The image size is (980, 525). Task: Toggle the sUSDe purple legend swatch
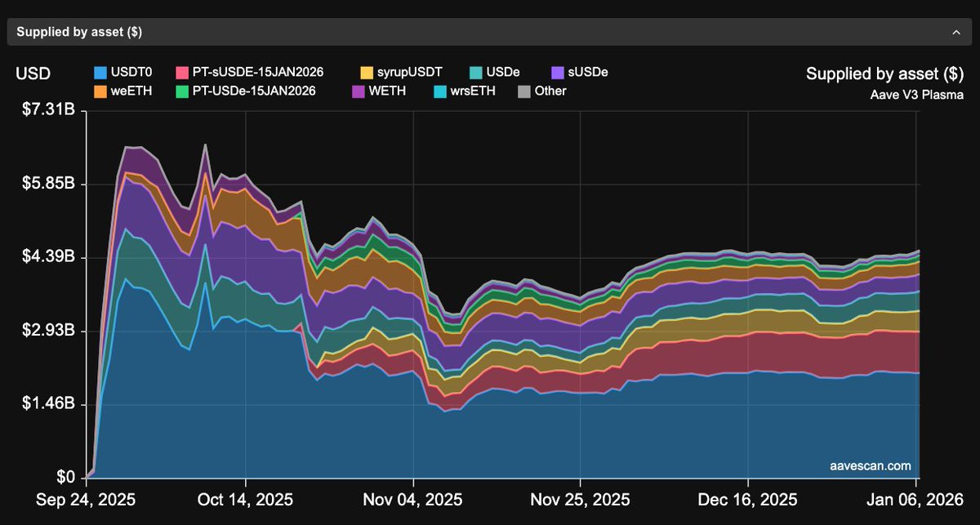[x=559, y=73]
